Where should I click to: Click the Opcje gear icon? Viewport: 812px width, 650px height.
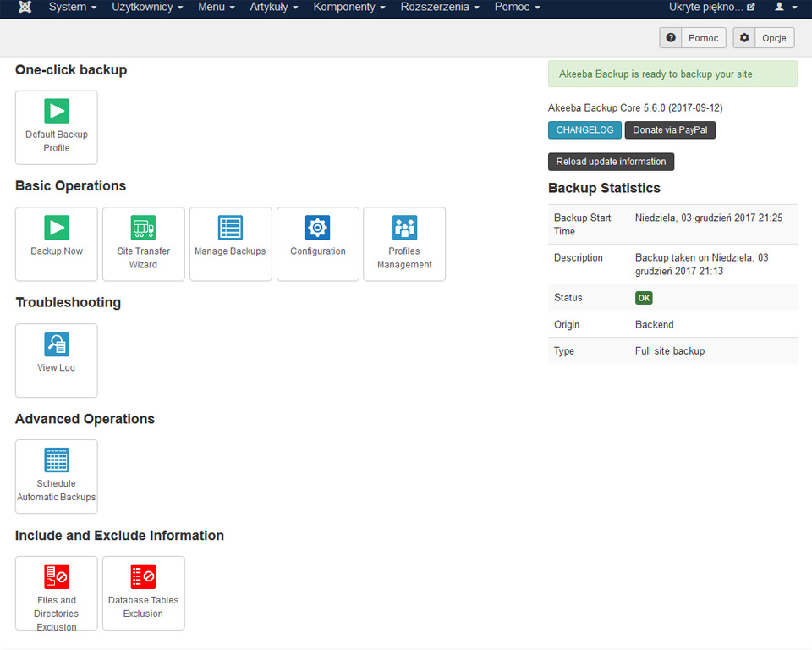744,38
